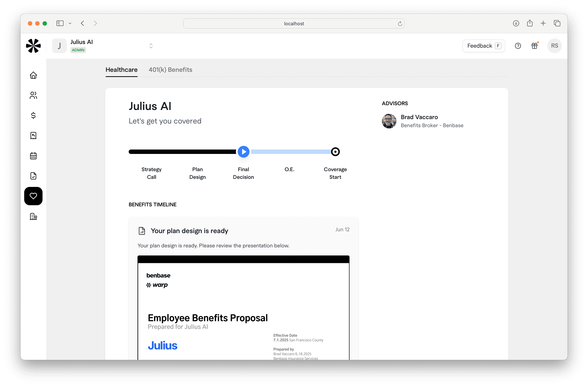Open the Home dashboard icon
The image size is (588, 387).
[33, 75]
